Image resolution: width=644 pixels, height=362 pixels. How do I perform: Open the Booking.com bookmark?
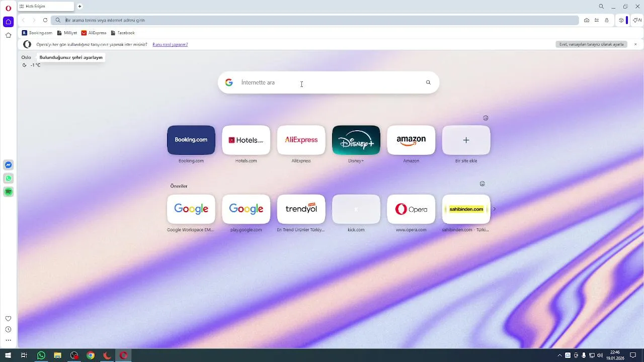click(x=37, y=33)
